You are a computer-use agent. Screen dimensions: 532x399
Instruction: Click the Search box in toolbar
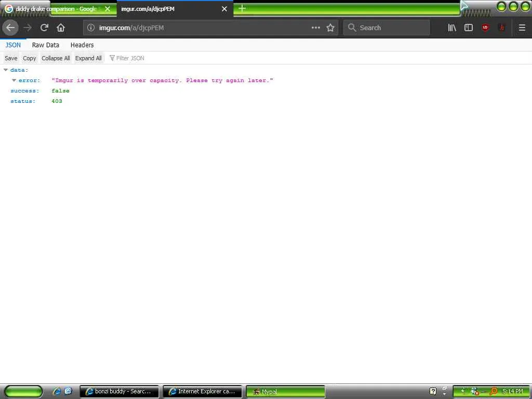point(386,28)
